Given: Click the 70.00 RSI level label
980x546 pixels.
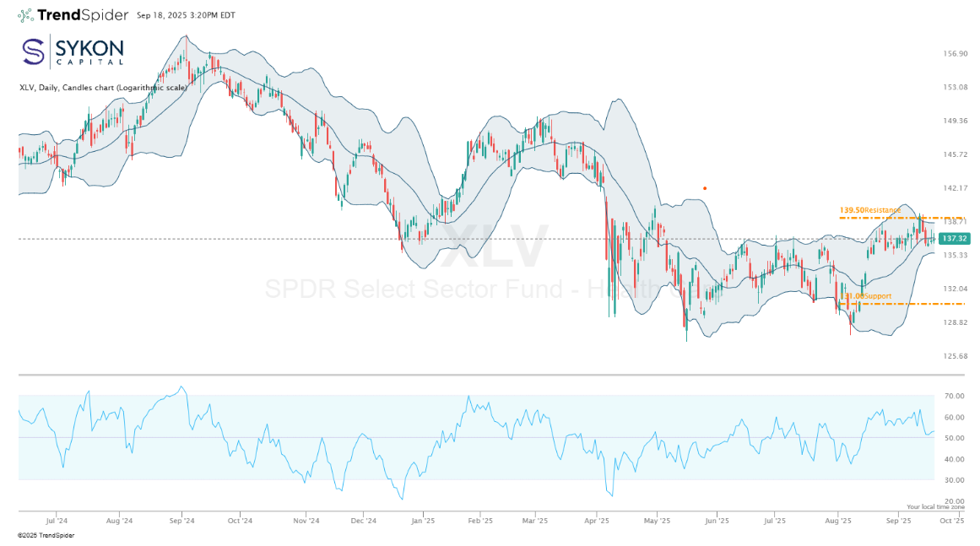Looking at the screenshot, I should point(955,396).
